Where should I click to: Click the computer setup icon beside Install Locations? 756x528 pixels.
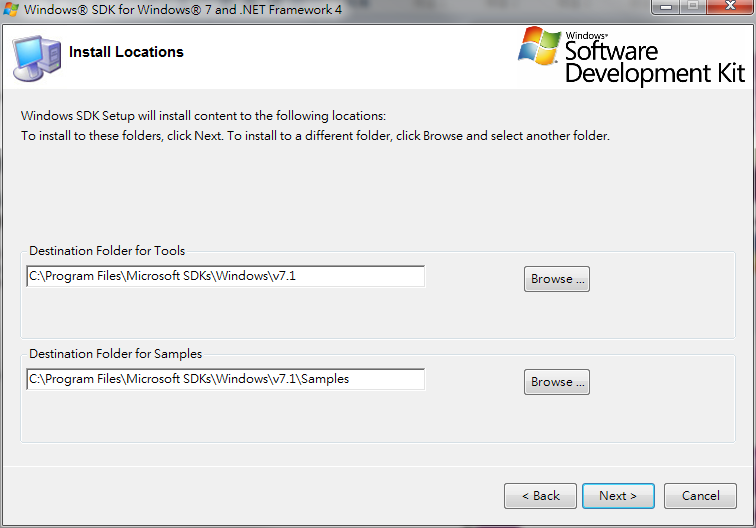(x=37, y=58)
